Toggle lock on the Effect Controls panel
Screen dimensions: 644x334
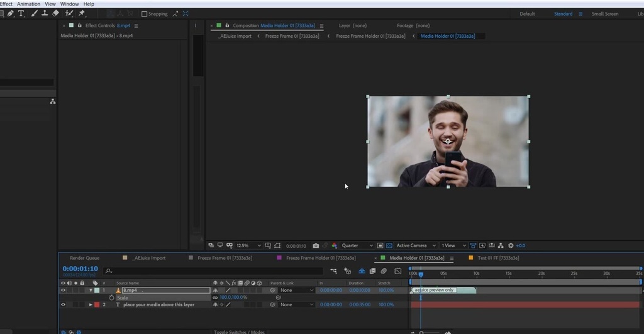(x=80, y=25)
